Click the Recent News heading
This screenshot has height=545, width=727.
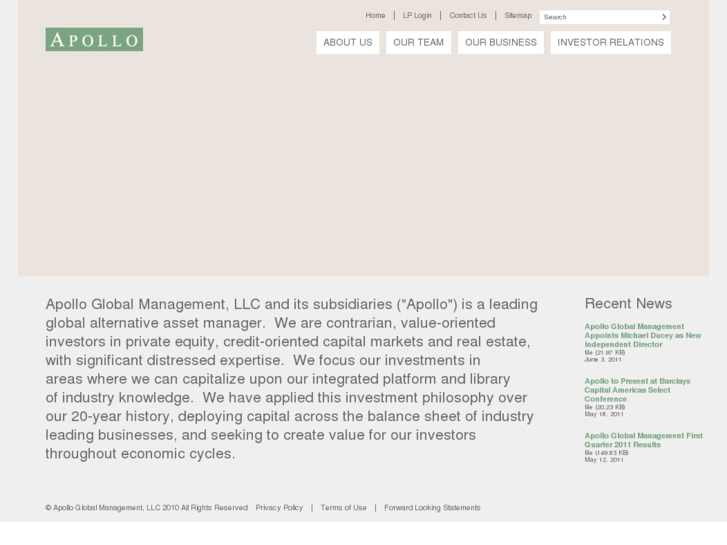[x=628, y=303]
